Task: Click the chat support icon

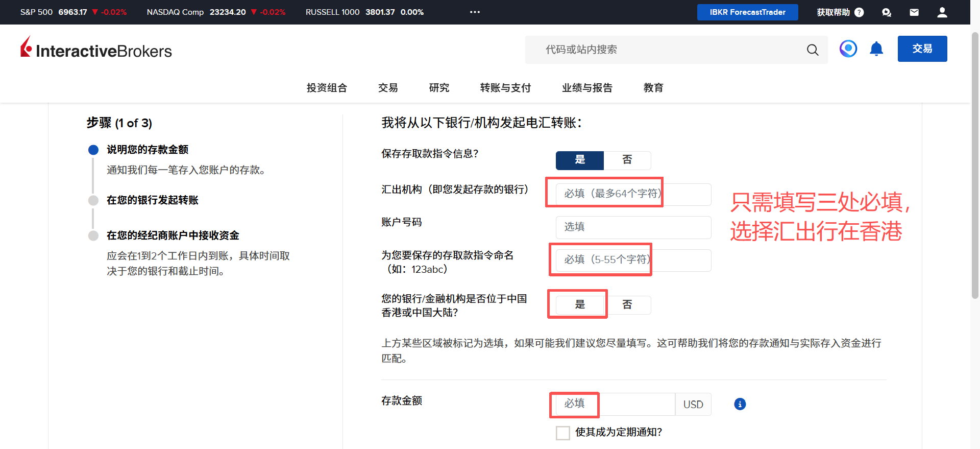Action: pyautogui.click(x=887, y=12)
